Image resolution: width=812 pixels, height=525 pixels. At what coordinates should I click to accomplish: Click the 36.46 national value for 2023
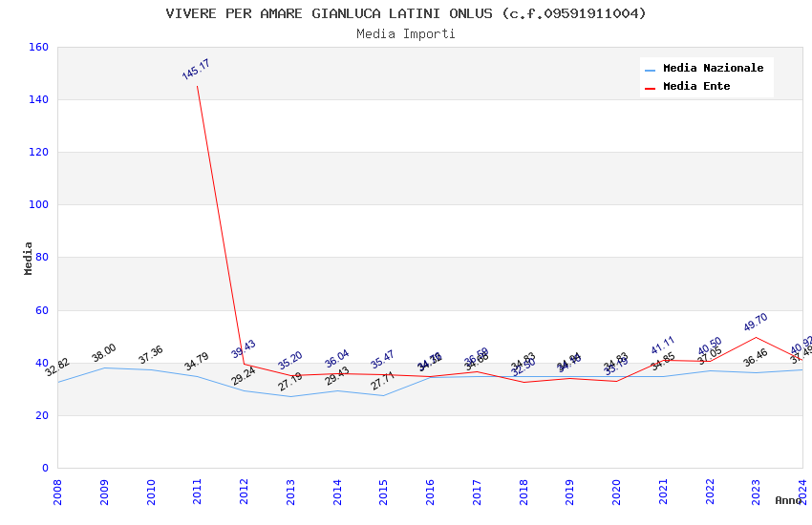point(756,357)
